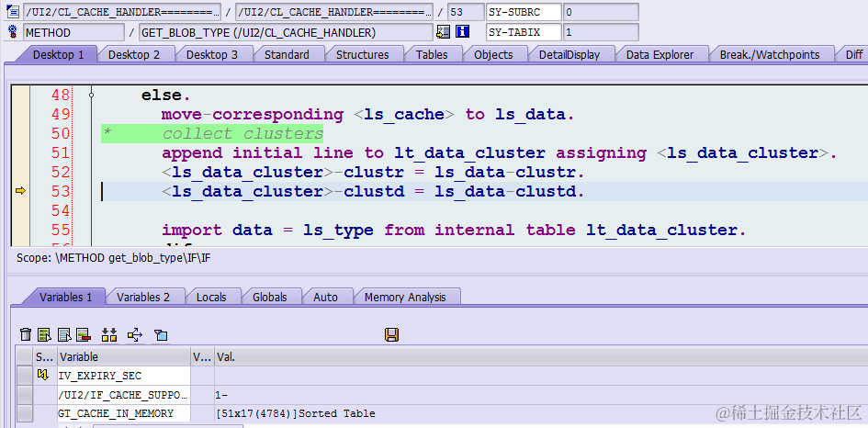Click the row selector for /UI2/IF_CACHE_SUPPO...
Image resolution: width=868 pixels, height=428 pixels.
(25, 395)
